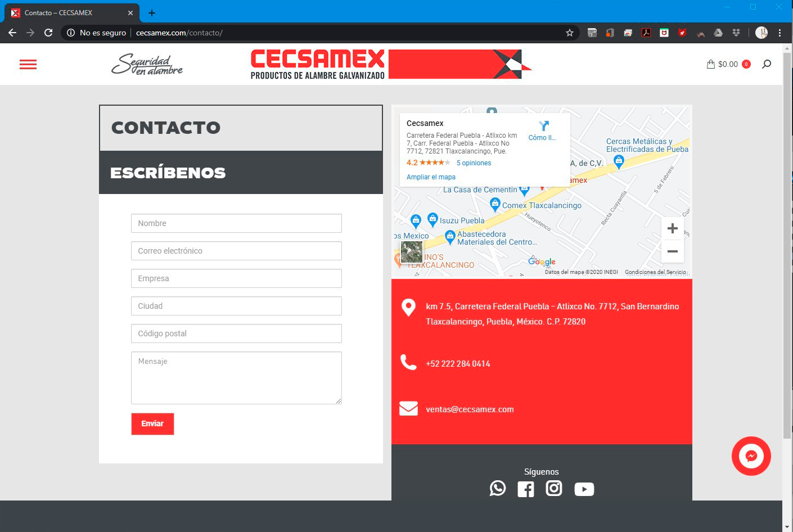The height and width of the screenshot is (532, 793).
Task: Click the address location pin icon
Action: tap(408, 307)
